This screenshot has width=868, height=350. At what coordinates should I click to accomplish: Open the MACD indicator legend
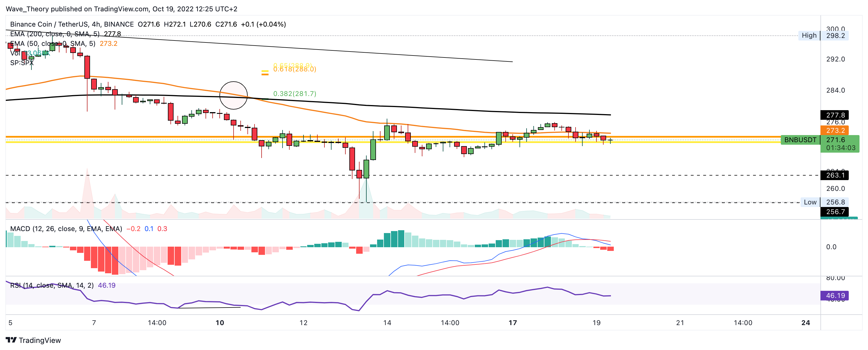66,229
